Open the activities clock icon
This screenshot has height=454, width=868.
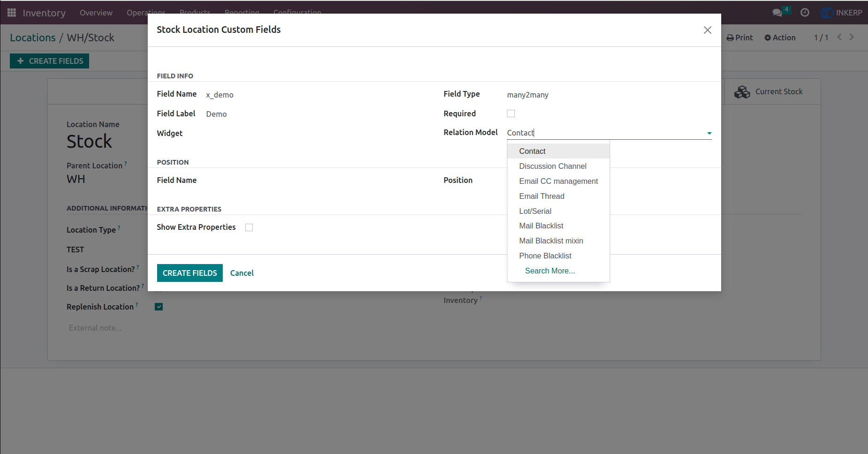coord(805,13)
